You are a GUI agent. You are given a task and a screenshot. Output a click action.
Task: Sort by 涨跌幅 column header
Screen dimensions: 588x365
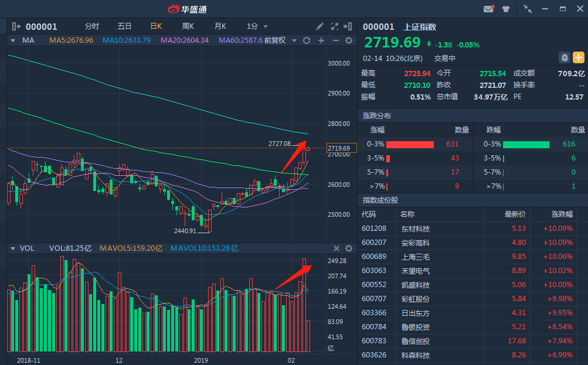(x=562, y=214)
